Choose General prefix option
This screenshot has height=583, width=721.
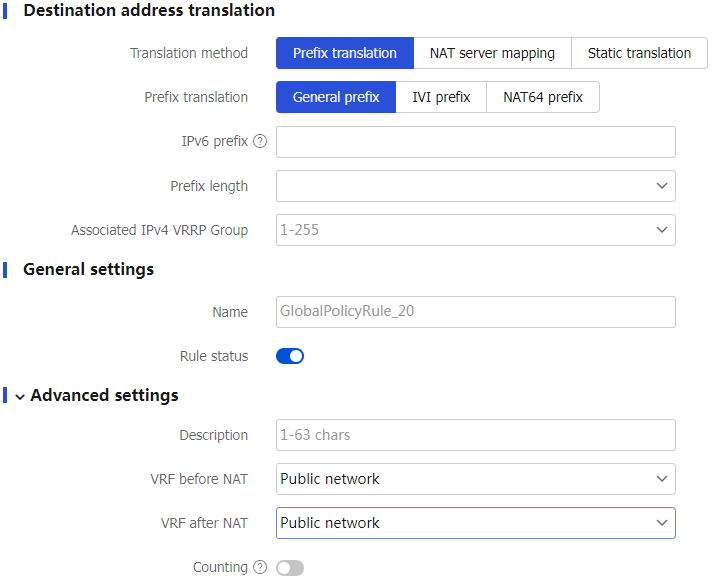[x=336, y=97]
